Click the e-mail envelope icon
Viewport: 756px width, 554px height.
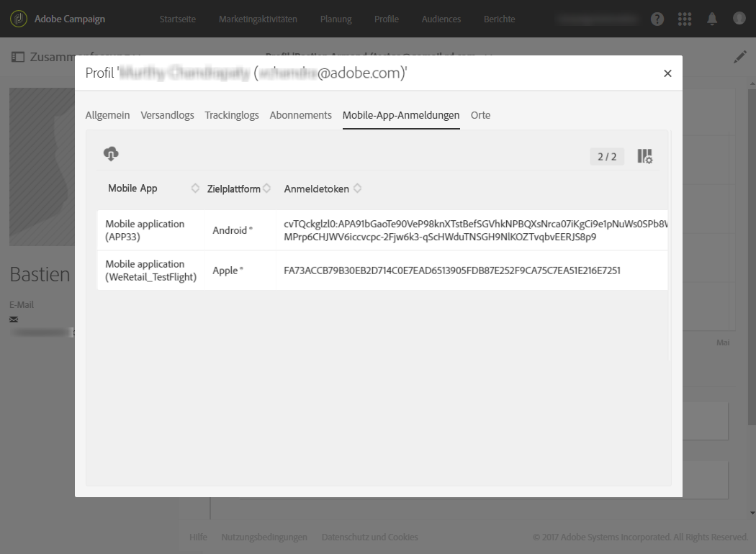point(14,319)
